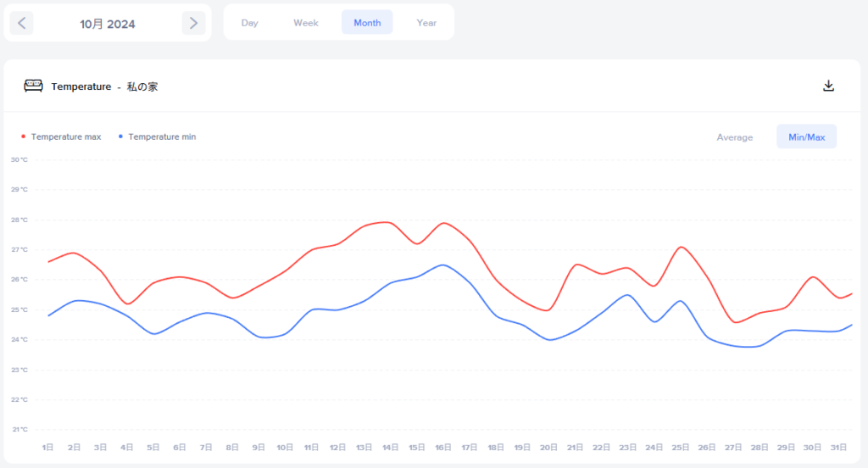
Task: Switch to Year view
Action: point(426,23)
